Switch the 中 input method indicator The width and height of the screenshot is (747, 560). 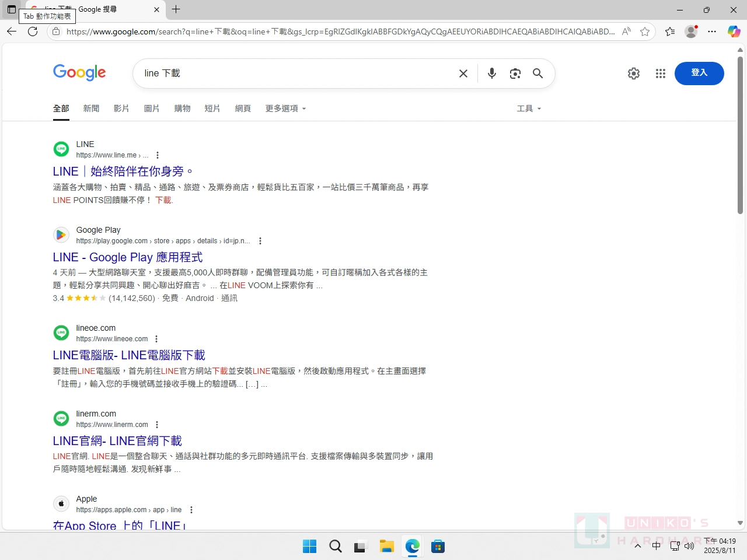click(657, 546)
